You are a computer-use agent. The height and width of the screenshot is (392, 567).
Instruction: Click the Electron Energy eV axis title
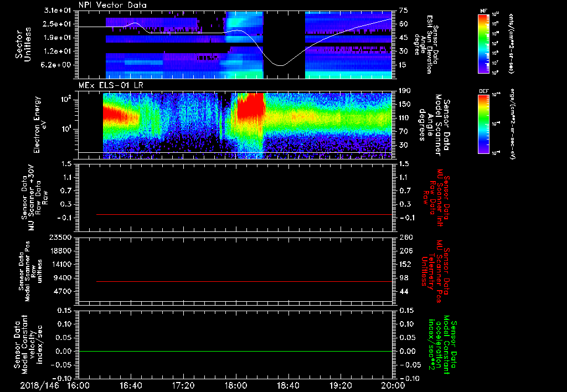coord(41,125)
